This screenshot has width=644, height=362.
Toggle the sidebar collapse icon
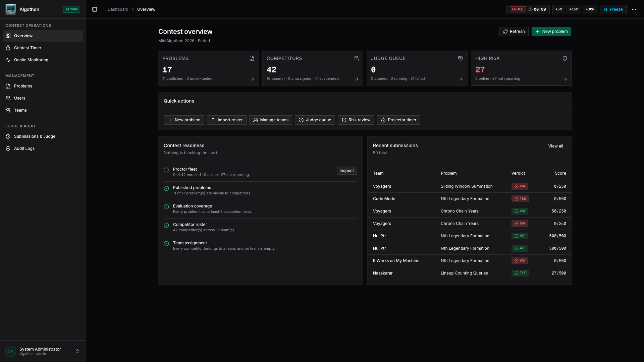click(95, 9)
